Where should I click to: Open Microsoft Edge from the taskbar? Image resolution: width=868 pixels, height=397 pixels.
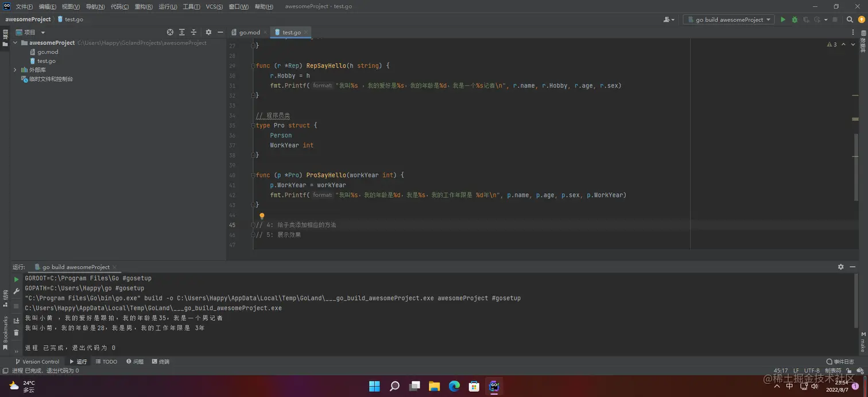(x=454, y=386)
